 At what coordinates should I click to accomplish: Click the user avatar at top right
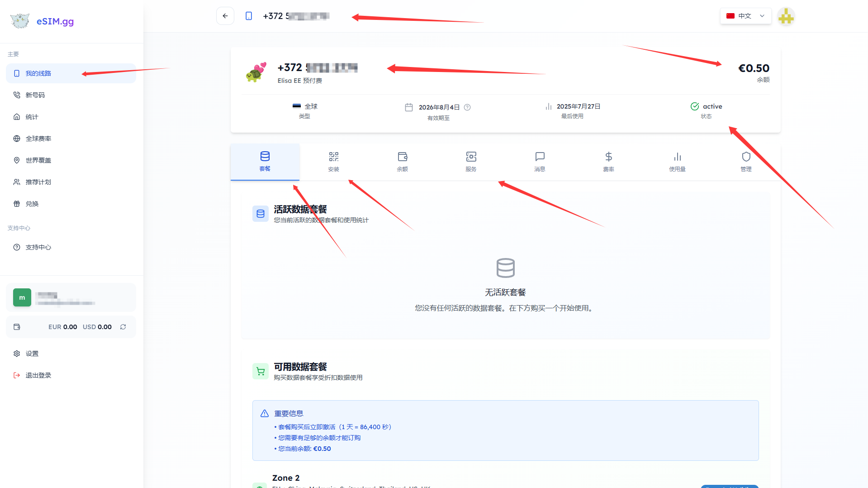[x=786, y=17]
